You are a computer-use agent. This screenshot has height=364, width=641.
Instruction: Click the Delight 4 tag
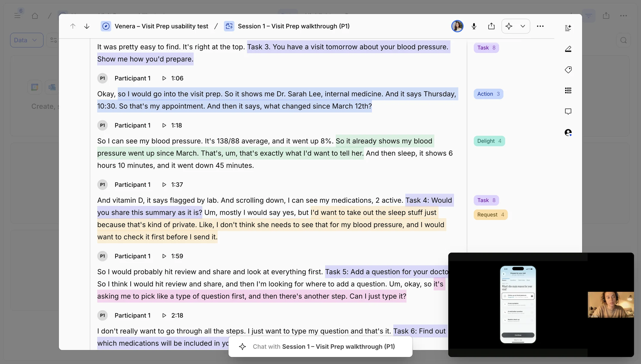489,141
